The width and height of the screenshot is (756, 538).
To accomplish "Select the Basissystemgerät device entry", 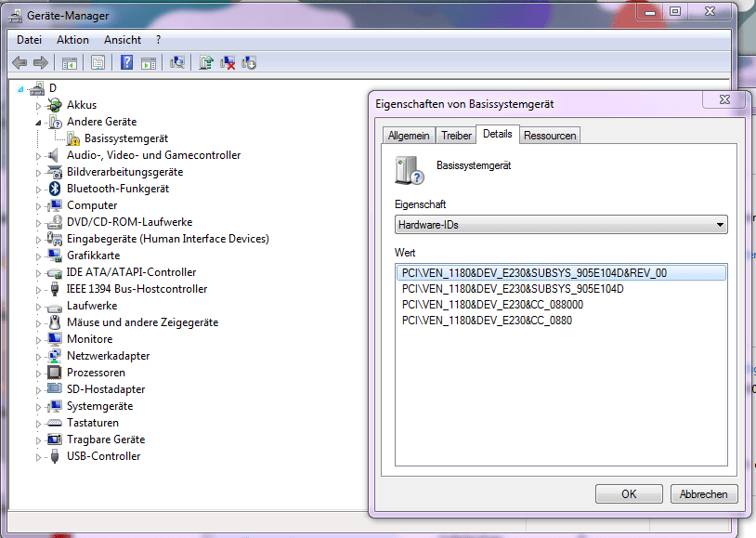I will pos(126,138).
